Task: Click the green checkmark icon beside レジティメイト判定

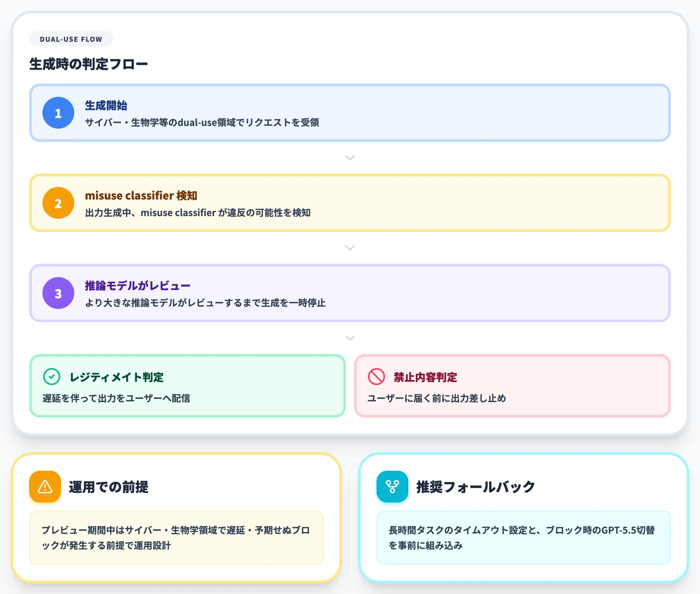Action: tap(52, 377)
